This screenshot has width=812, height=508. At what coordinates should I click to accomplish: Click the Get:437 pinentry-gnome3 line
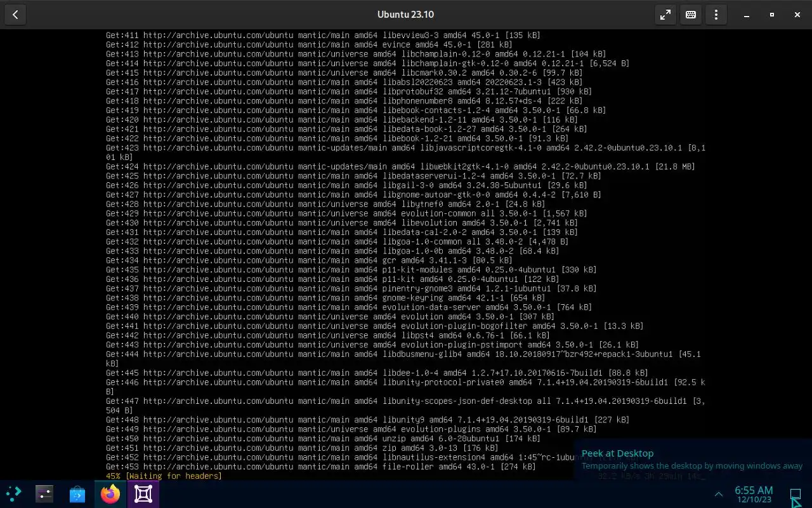coord(351,289)
